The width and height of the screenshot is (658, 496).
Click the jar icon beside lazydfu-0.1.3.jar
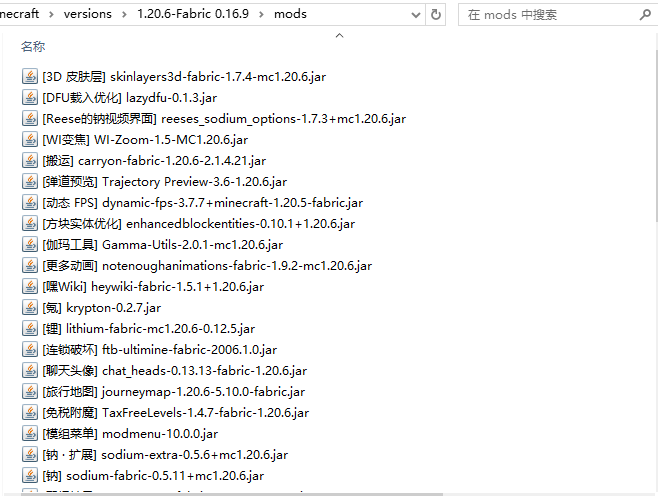coord(29,97)
